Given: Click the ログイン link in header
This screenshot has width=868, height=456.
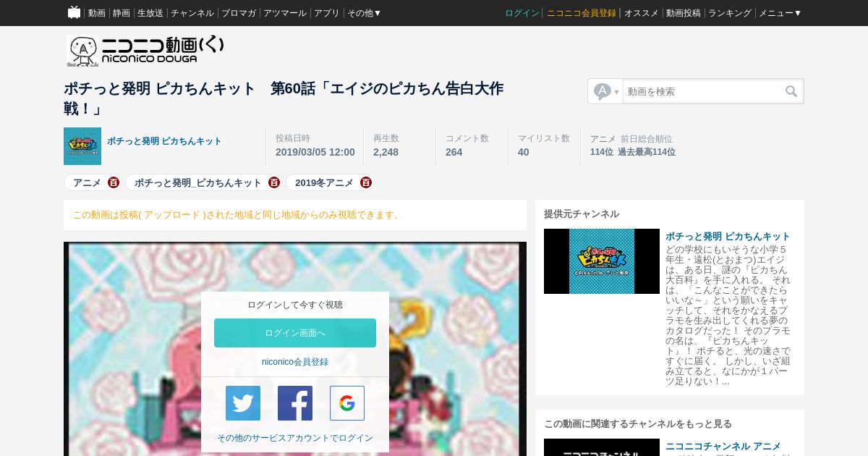Looking at the screenshot, I should click(522, 13).
